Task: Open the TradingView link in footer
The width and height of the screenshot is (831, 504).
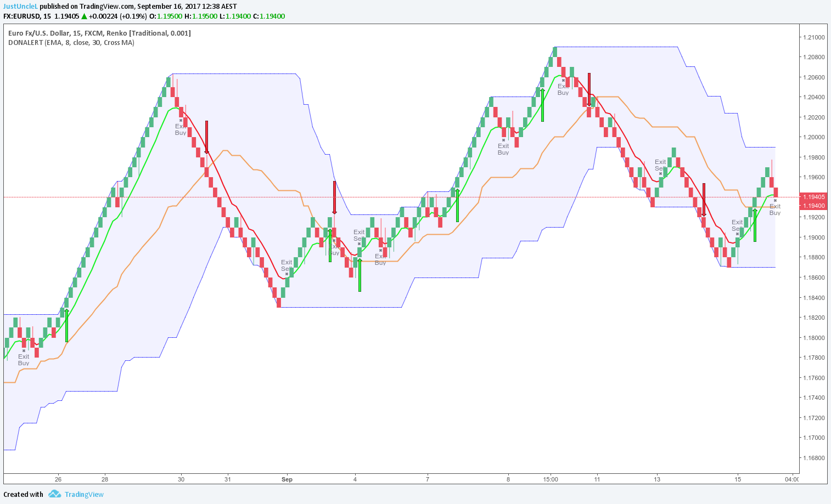Action: click(84, 494)
